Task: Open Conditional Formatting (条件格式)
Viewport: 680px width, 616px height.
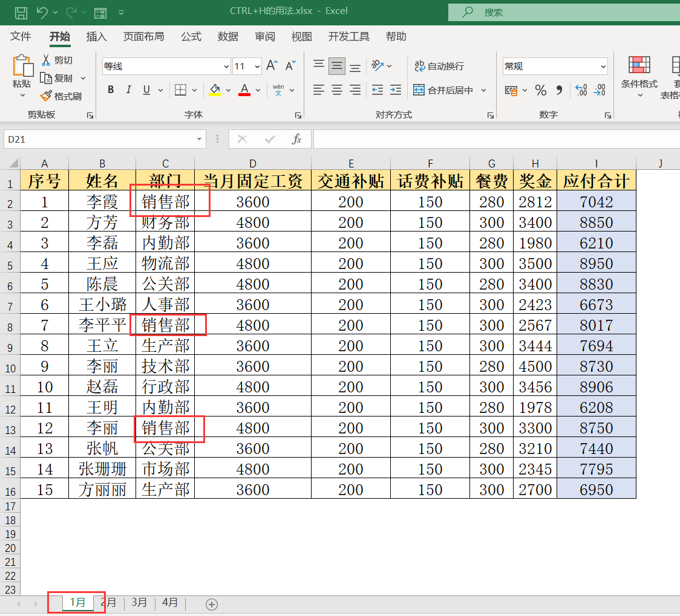Action: click(x=639, y=76)
